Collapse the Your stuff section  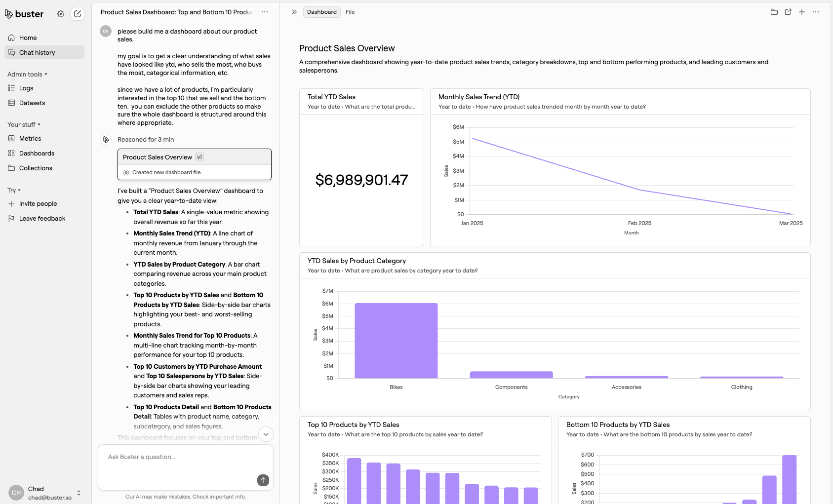(x=24, y=125)
